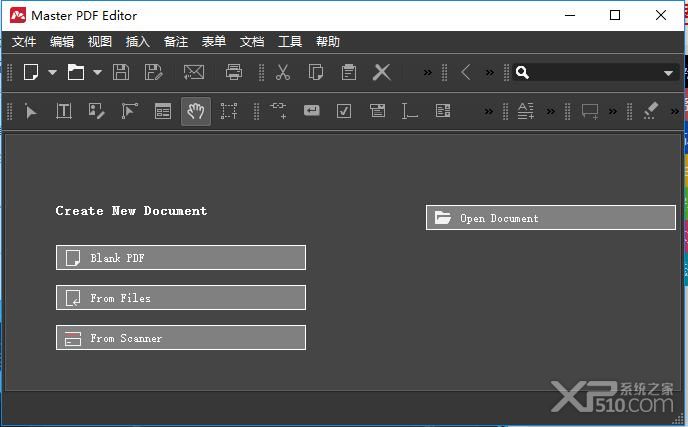The width and height of the screenshot is (688, 427).
Task: Click the List Box form field icon
Action: pos(443,111)
